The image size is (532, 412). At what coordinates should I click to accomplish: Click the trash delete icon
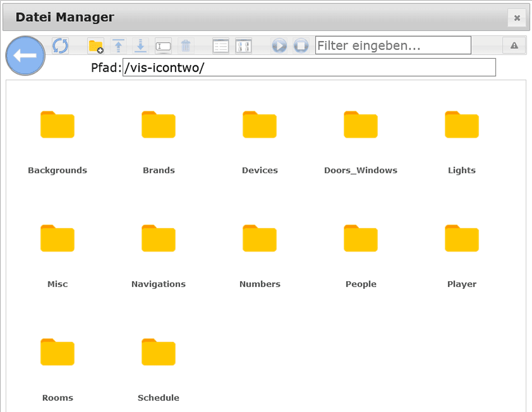[x=186, y=46]
